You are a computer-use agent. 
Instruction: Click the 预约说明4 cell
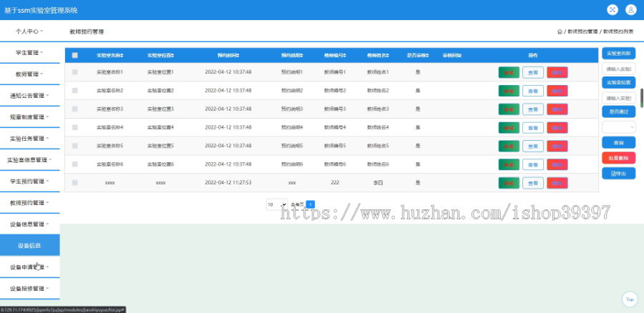(x=292, y=127)
